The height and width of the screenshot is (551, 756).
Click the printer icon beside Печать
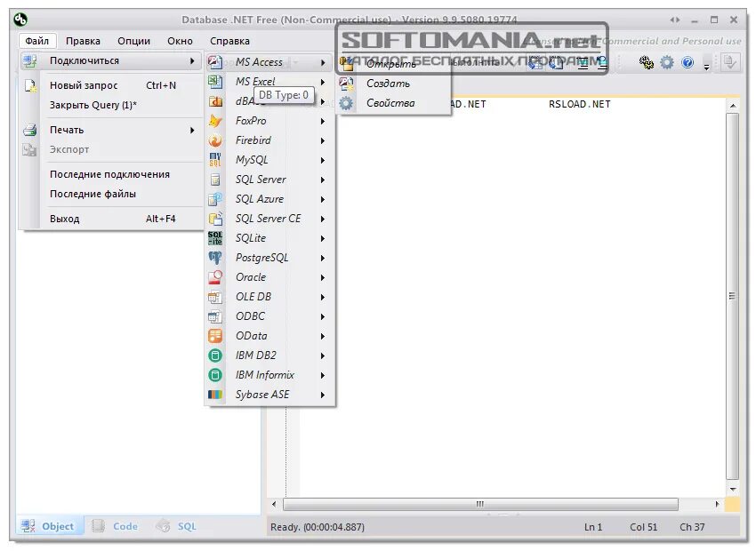29,130
